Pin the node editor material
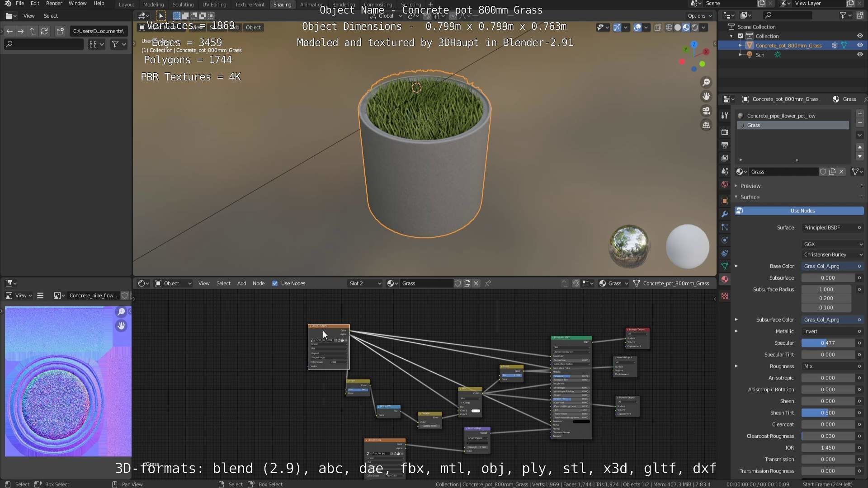 [488, 283]
